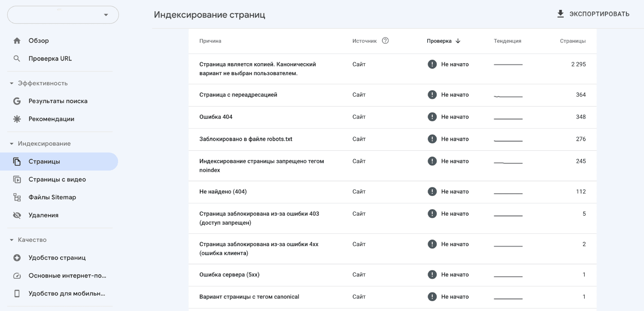Click help question mark next to Источник
Screen dimensions: 644x311
(x=385, y=41)
